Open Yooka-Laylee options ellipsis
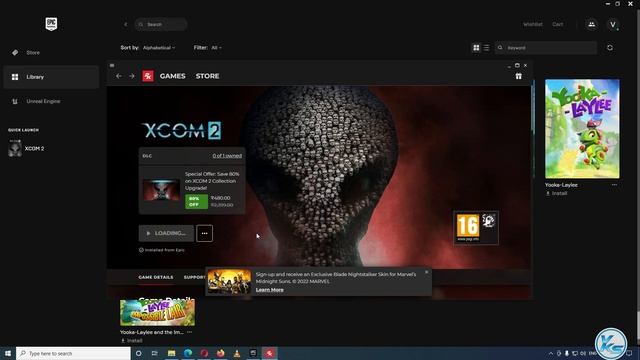The image size is (640, 360). [x=614, y=185]
